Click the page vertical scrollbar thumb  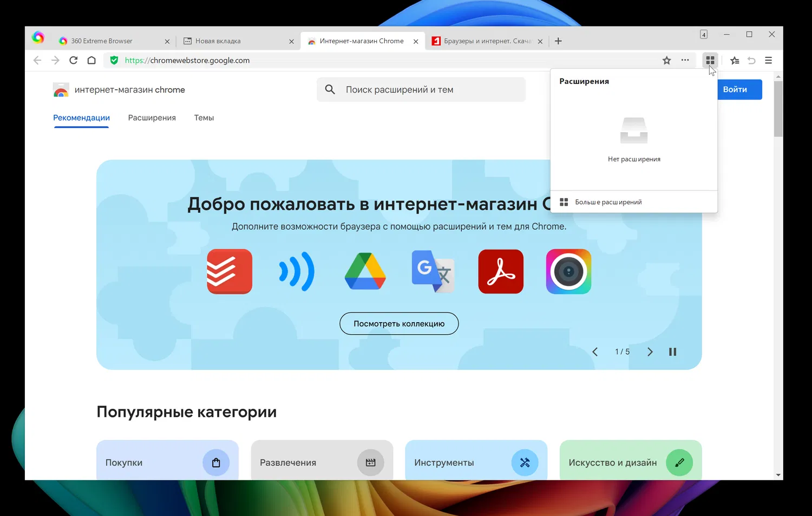click(778, 109)
